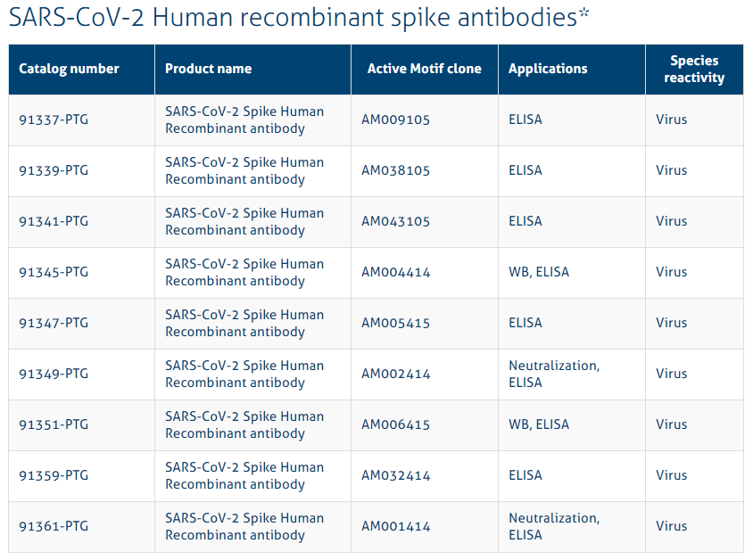Viewport: 753px width, 560px height.
Task: Select the Active Motif clone header
Action: point(425,69)
